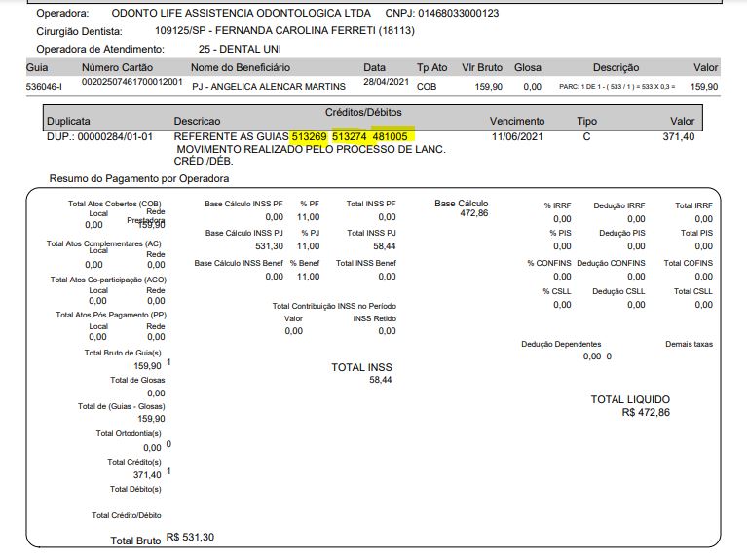Screen dimensions: 747x560
Task: Click the '% IRRF' label
Action: (557, 205)
